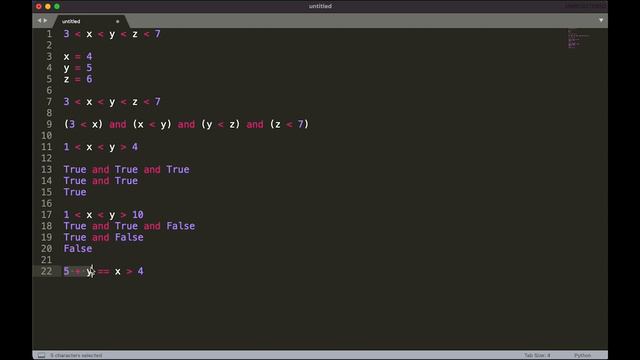Screen dimensions: 640x360
Task: Click 'True and True and True' line
Action: [x=127, y=170]
